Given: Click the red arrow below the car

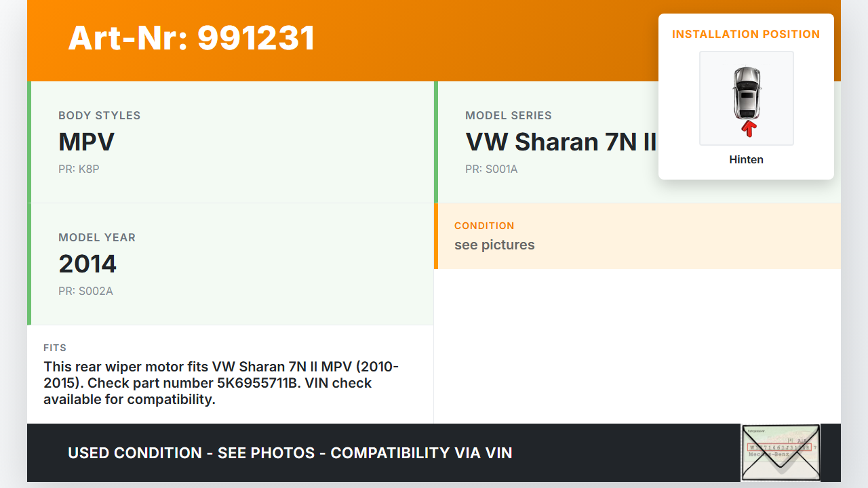Looking at the screenshot, I should tap(748, 129).
